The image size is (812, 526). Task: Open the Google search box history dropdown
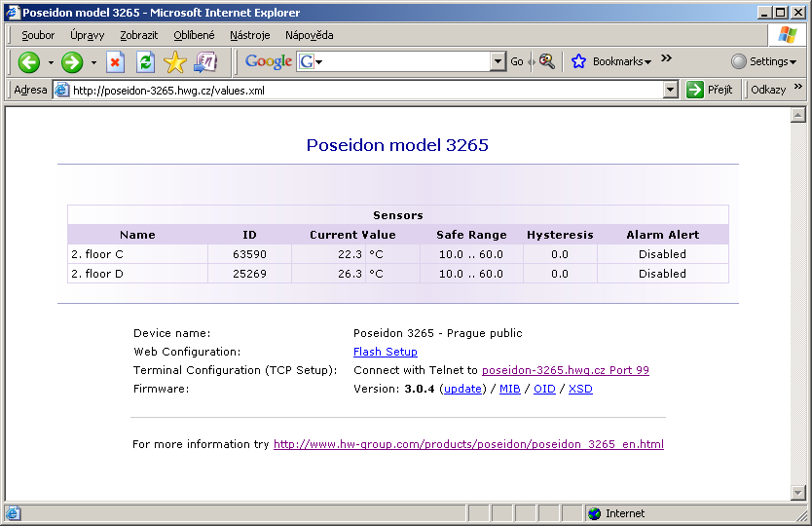coord(498,61)
